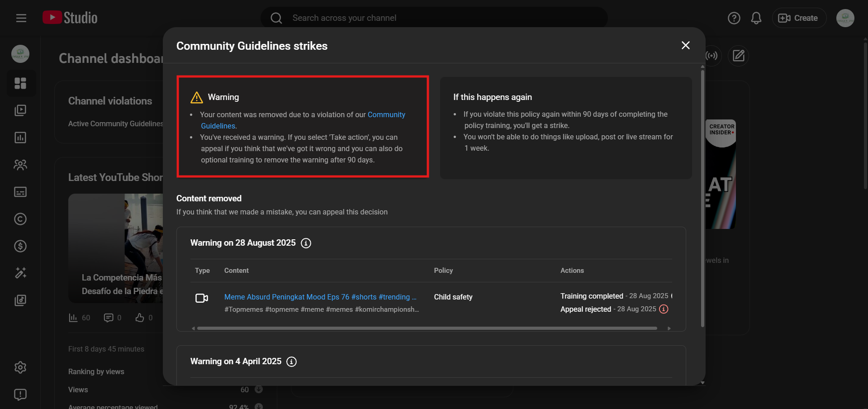Open the Copyright sidebar icon
Screen dimensions: 868x409
20,219
